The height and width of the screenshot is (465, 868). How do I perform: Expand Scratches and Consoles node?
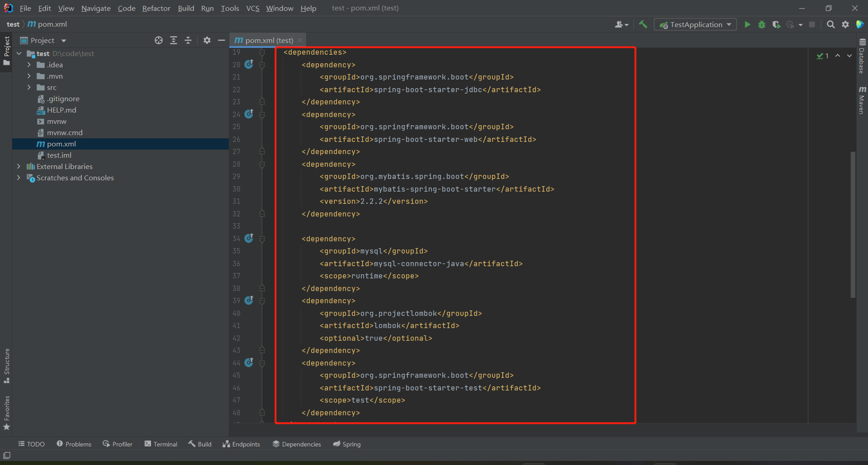19,178
